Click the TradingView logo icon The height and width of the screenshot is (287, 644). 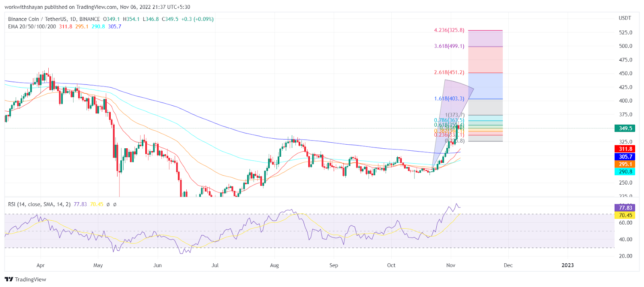[x=9, y=279]
